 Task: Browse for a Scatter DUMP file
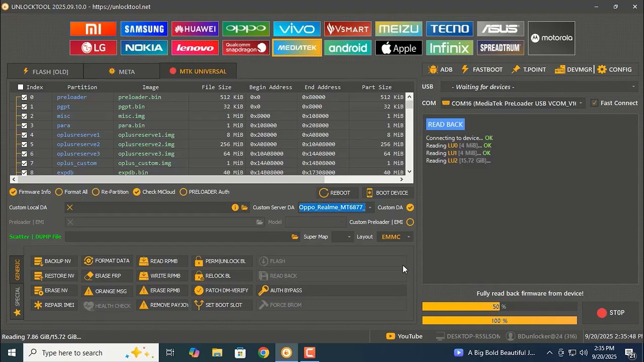tap(295, 237)
